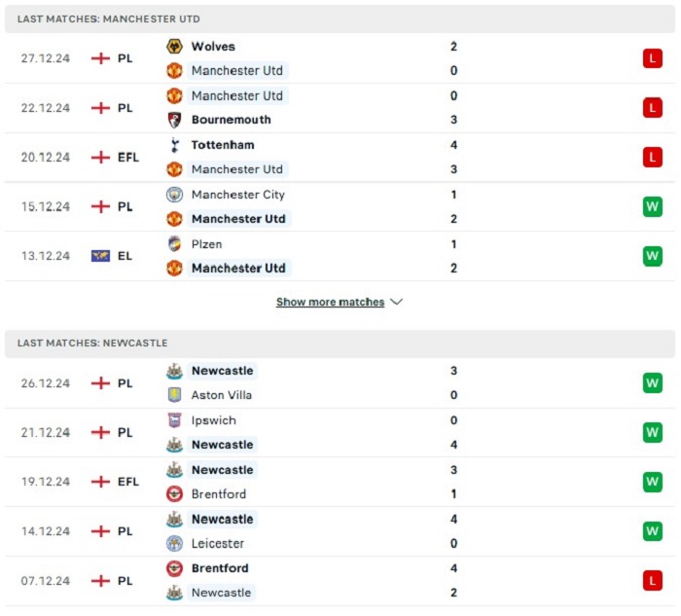This screenshot has height=616, width=681.
Task: Click the loss badge for Brentford 4-2 match
Action: [x=653, y=580]
